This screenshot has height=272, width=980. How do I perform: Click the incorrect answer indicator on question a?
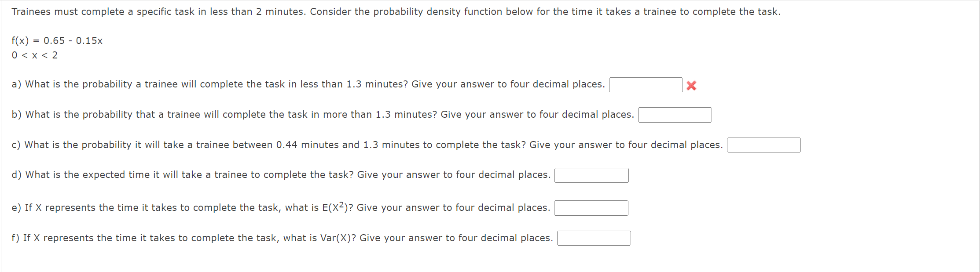[691, 85]
